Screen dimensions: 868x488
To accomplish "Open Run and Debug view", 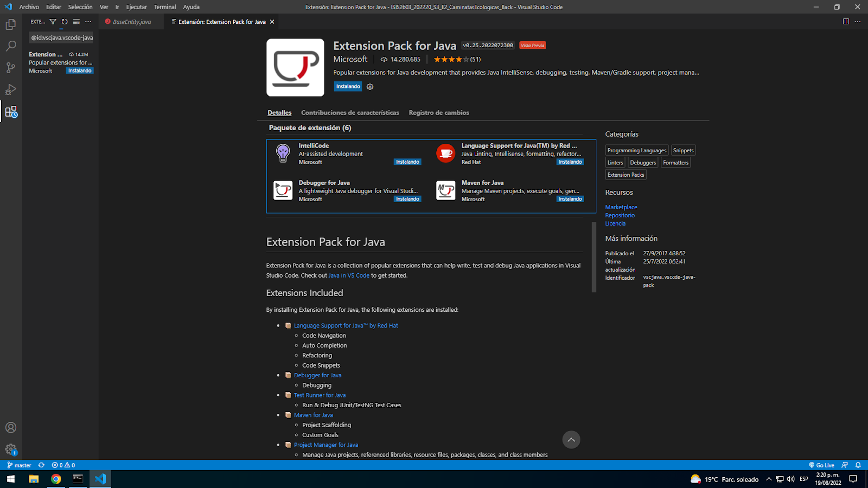I will pyautogui.click(x=11, y=89).
